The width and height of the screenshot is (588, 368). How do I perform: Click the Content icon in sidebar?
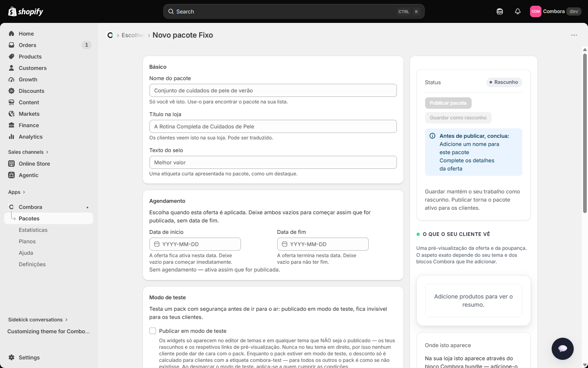[x=11, y=102]
